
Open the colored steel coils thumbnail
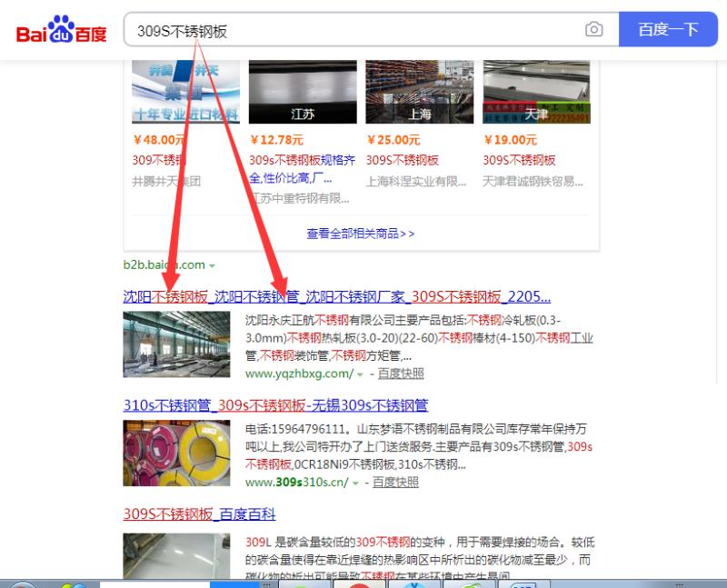[x=176, y=453]
